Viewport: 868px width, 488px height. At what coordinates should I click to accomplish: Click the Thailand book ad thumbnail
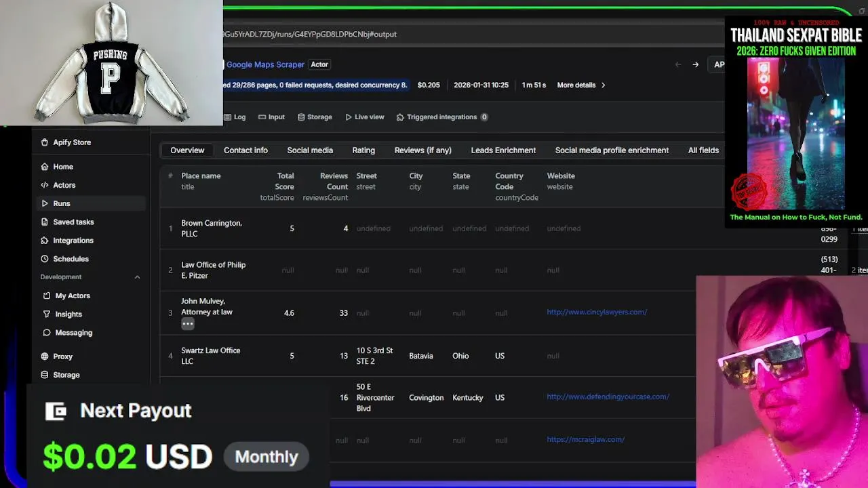[x=796, y=122]
